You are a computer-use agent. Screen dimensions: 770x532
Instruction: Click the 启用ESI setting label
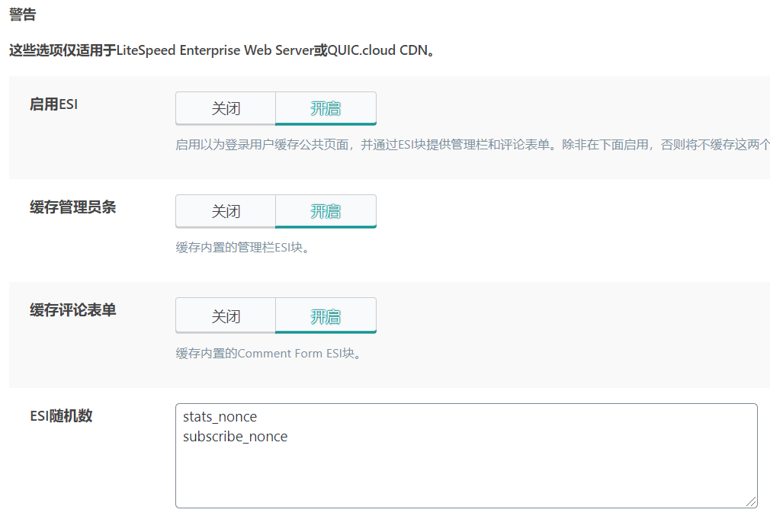[x=53, y=104]
